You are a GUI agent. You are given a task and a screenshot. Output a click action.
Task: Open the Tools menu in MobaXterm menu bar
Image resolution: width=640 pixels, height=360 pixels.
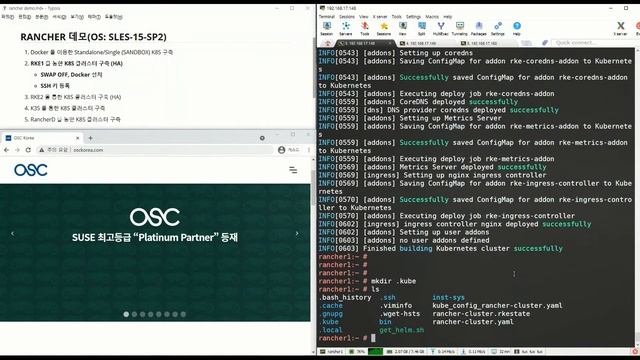click(x=397, y=17)
